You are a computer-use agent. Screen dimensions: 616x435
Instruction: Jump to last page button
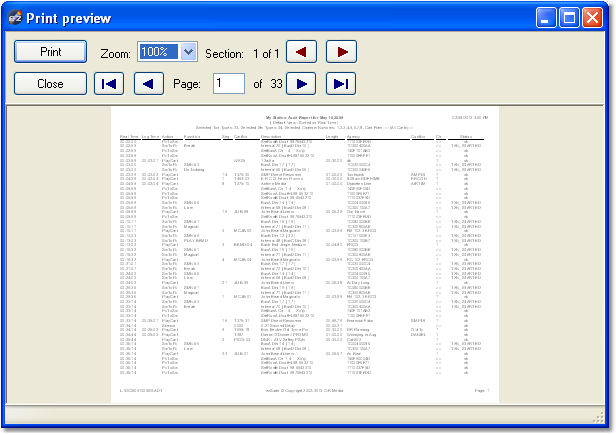[x=341, y=84]
